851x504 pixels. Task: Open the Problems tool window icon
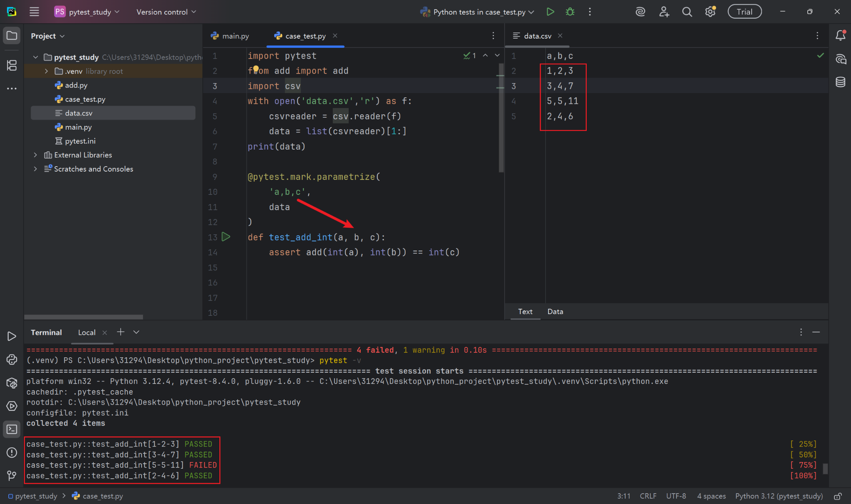click(12, 452)
